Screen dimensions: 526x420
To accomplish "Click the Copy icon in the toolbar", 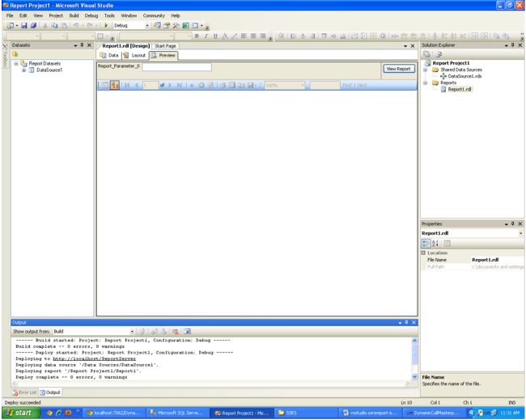I will 55,26.
